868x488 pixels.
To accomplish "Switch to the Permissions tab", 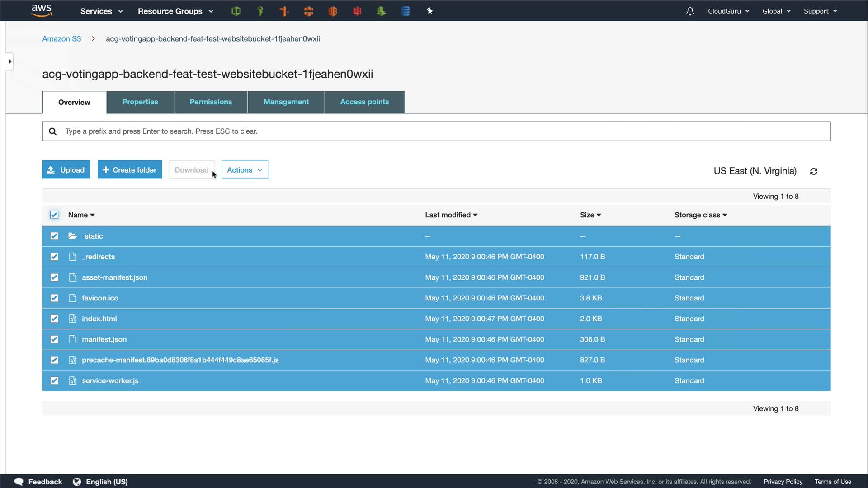I will coord(211,102).
